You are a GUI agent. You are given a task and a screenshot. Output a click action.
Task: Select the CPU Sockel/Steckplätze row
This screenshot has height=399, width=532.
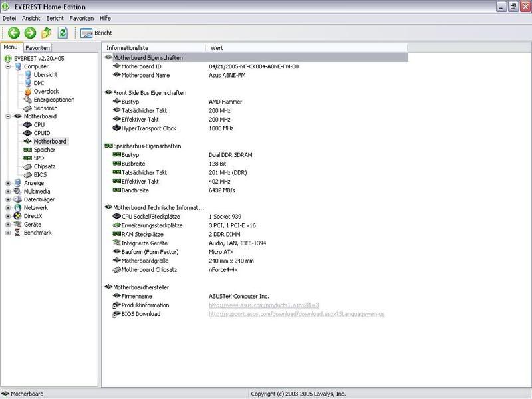tap(255, 217)
